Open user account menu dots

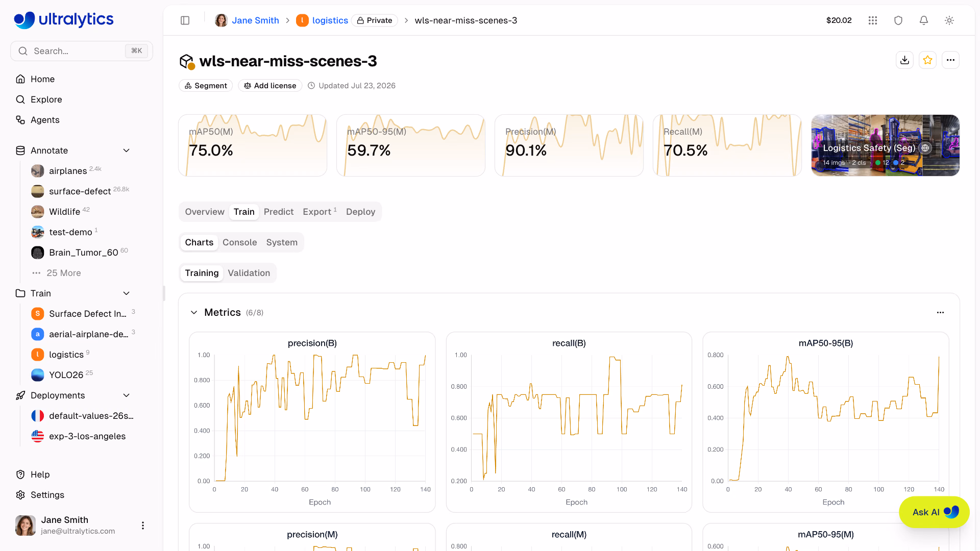pyautogui.click(x=143, y=525)
